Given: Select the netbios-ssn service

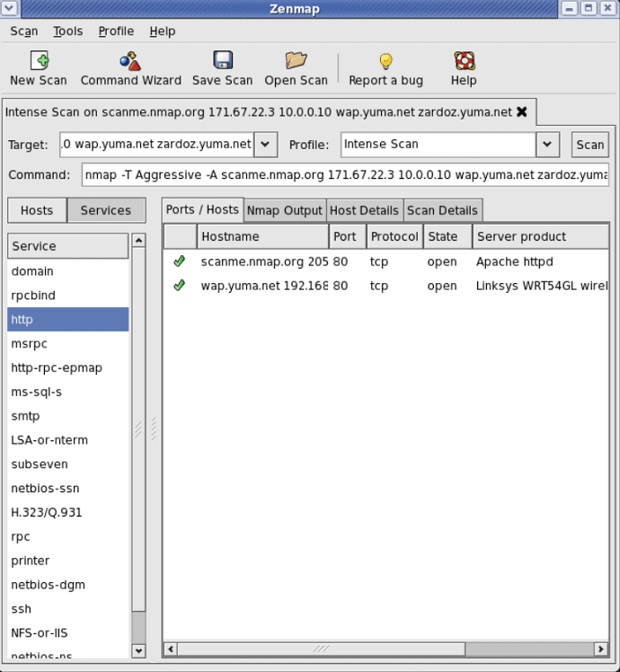Looking at the screenshot, I should [67, 488].
